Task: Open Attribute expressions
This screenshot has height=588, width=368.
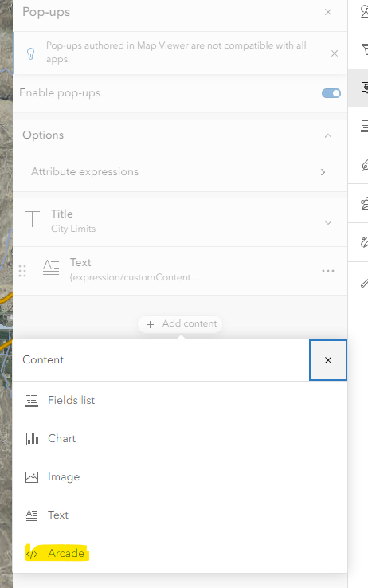Action: pyautogui.click(x=180, y=172)
